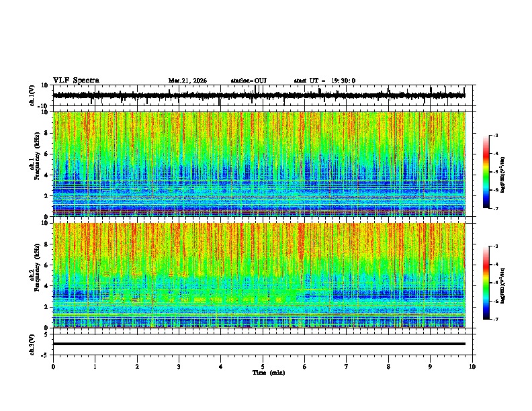
Task: Click the "VLF Spectra" plot title
Action: pos(76,81)
